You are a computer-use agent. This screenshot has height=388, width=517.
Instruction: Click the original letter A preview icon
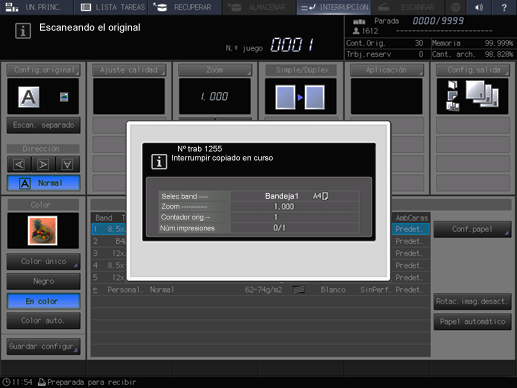(29, 97)
